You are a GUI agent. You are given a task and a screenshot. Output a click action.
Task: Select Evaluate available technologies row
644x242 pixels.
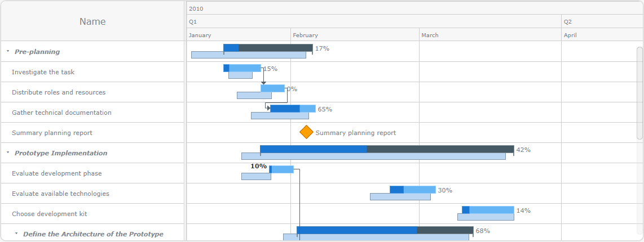coord(60,194)
